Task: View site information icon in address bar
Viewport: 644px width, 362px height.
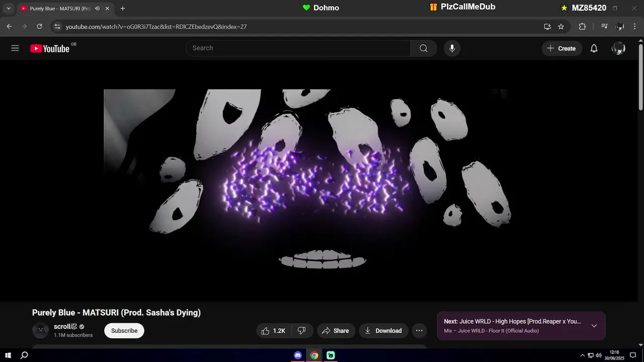Action: pos(57,27)
